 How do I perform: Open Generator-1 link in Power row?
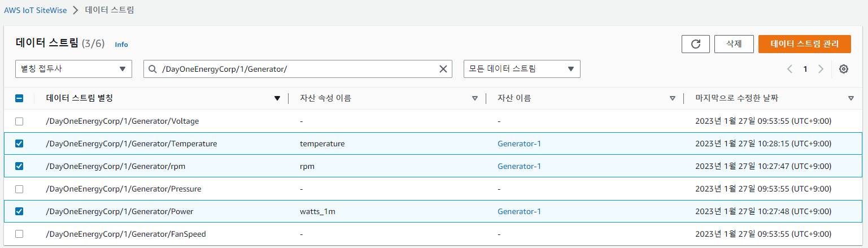click(519, 211)
